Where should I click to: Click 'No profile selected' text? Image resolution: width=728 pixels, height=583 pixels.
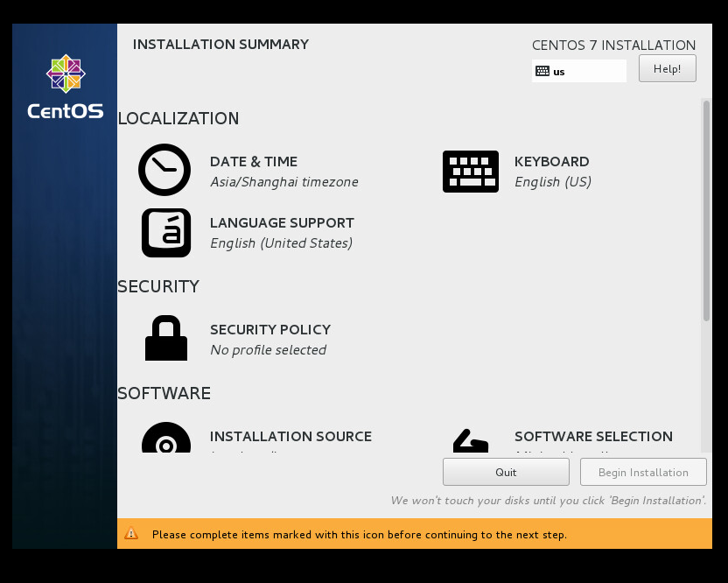[x=269, y=350]
